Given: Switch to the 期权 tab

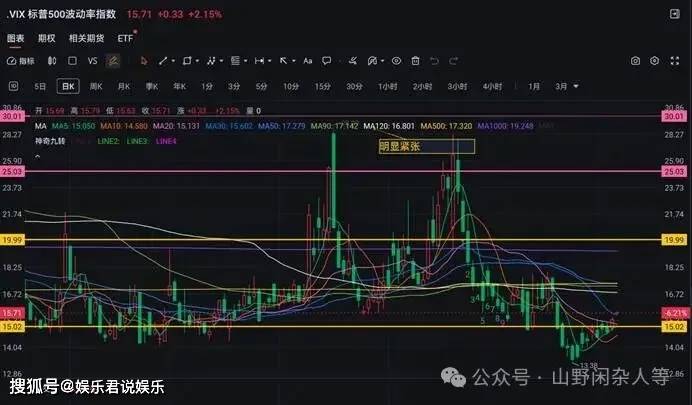Looking at the screenshot, I should (46, 37).
